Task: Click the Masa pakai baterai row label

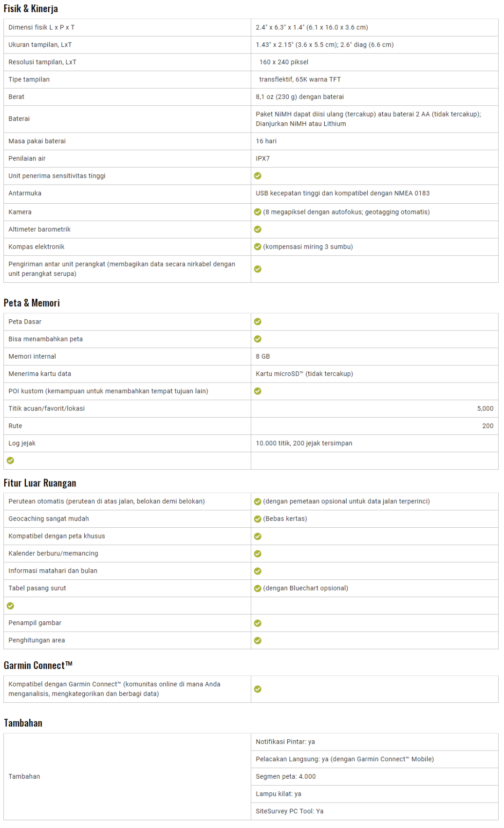Action: [37, 141]
